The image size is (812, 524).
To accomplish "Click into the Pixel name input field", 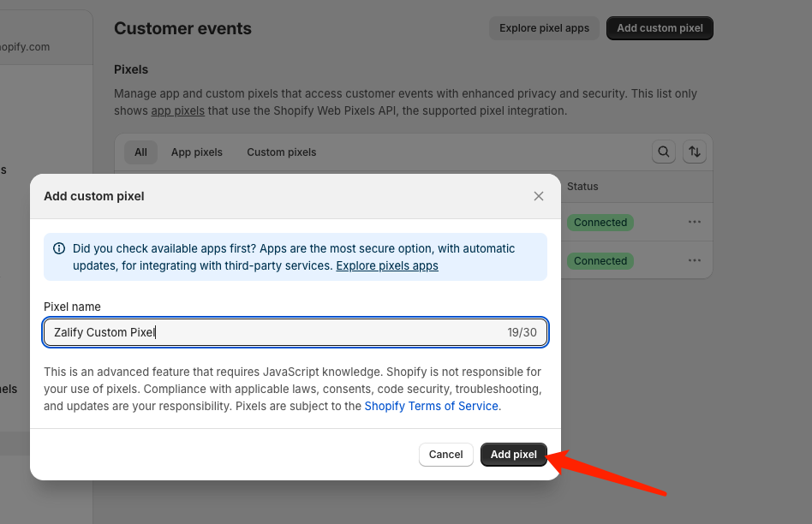I will pyautogui.click(x=274, y=332).
